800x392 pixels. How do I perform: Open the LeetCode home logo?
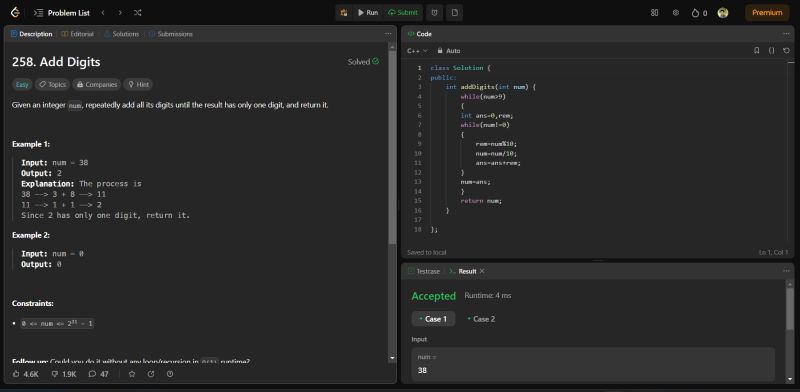coord(15,12)
